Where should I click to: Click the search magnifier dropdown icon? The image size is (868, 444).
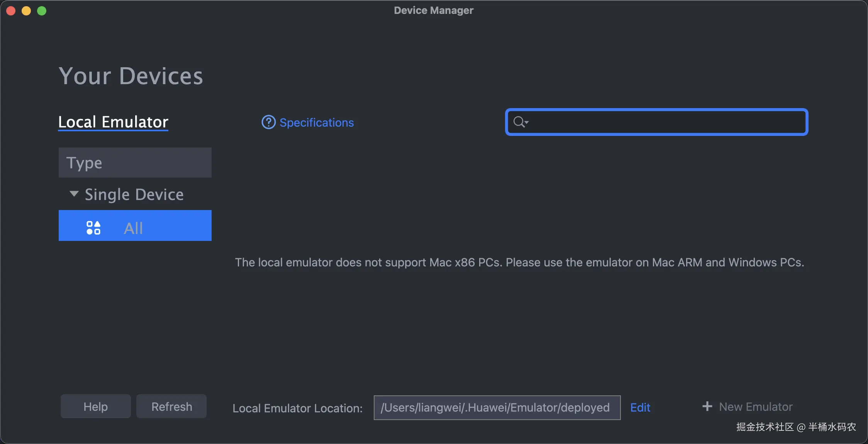(520, 122)
